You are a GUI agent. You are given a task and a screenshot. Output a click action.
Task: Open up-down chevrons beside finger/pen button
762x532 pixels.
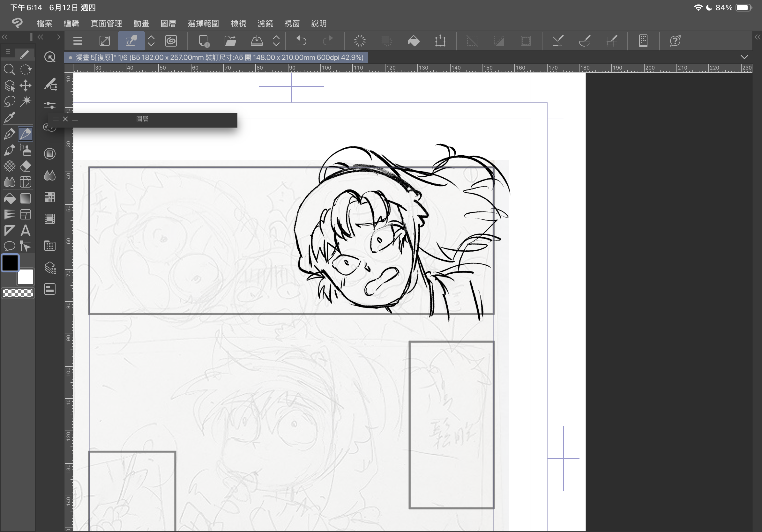pos(151,41)
